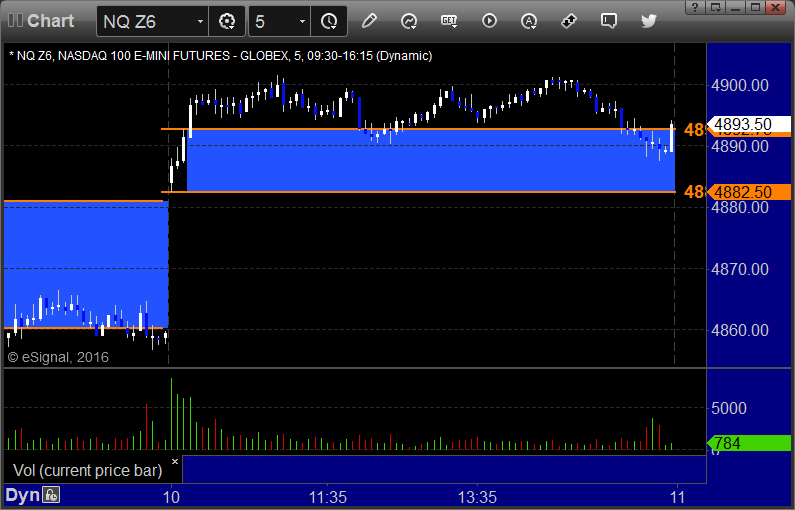Viewport: 795px width, 510px height.
Task: Open the chart comment bubble icon
Action: (608, 21)
